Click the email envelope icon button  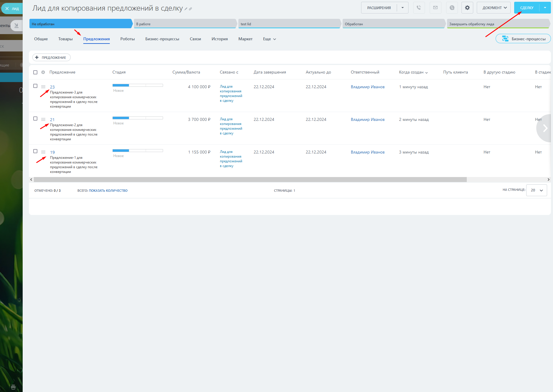coord(435,8)
